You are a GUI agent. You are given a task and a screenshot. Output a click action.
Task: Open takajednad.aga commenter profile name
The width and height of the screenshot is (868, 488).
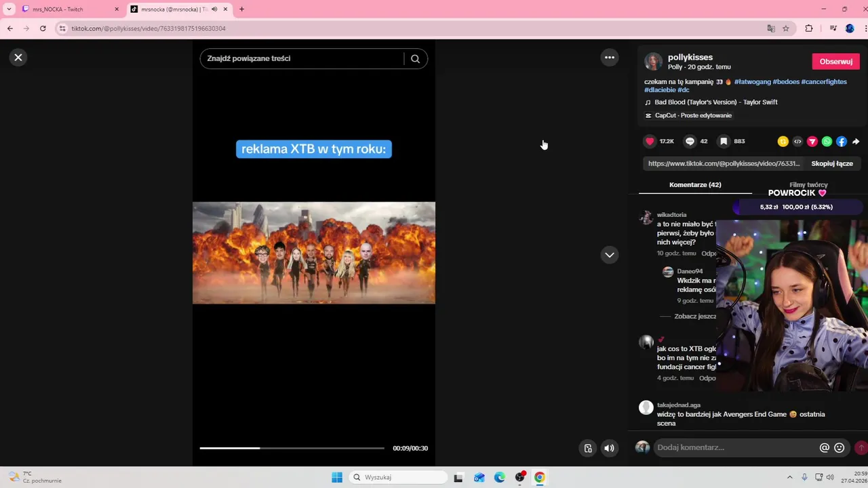click(679, 405)
